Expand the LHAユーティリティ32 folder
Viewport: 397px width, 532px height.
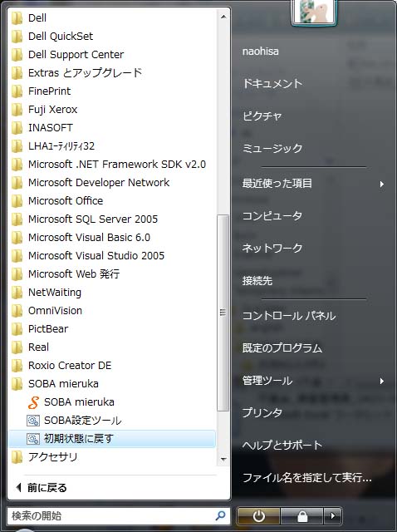(61, 146)
